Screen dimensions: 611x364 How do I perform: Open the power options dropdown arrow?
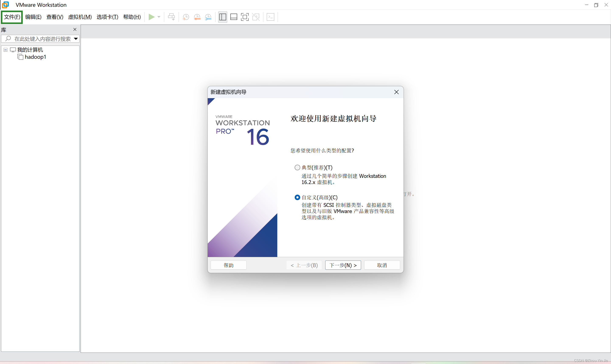click(x=158, y=17)
